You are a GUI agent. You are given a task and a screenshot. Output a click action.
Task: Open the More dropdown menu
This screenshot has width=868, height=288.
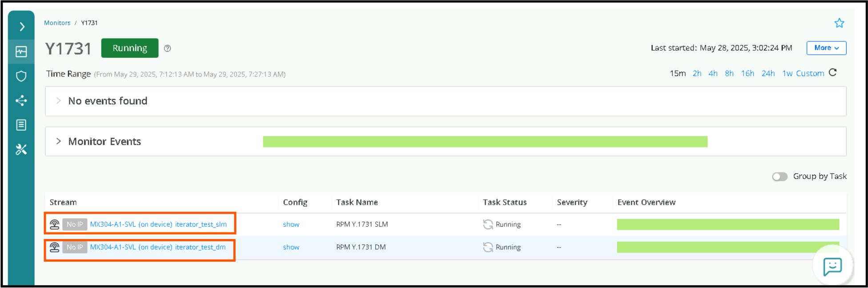tap(826, 48)
